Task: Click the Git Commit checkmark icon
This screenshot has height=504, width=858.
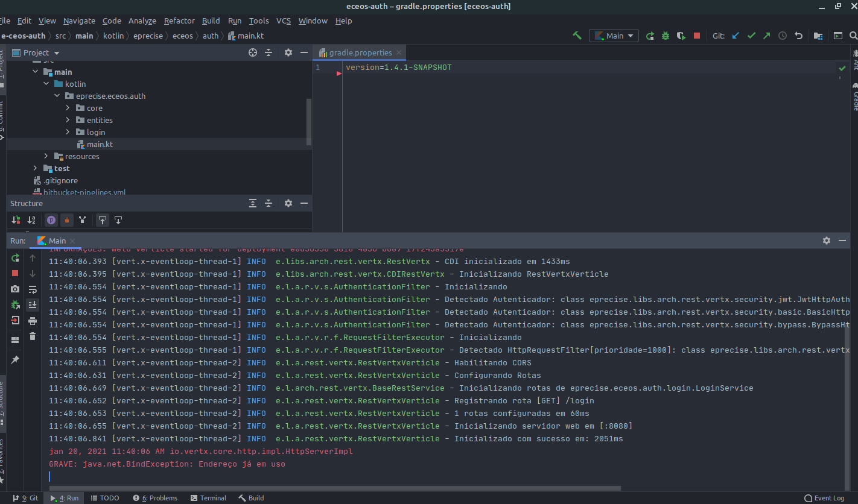Action: coord(751,36)
